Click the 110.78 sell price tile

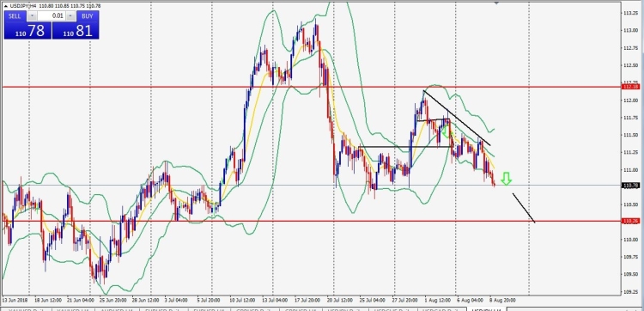27,31
